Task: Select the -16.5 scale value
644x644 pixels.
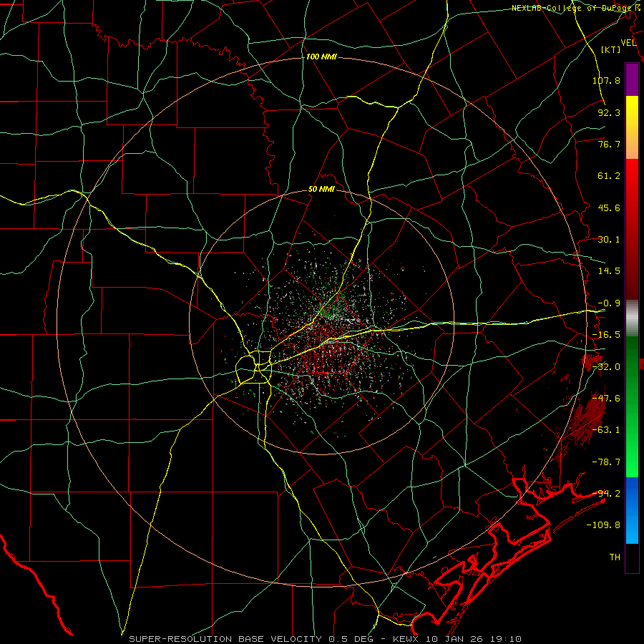Action: pos(606,335)
